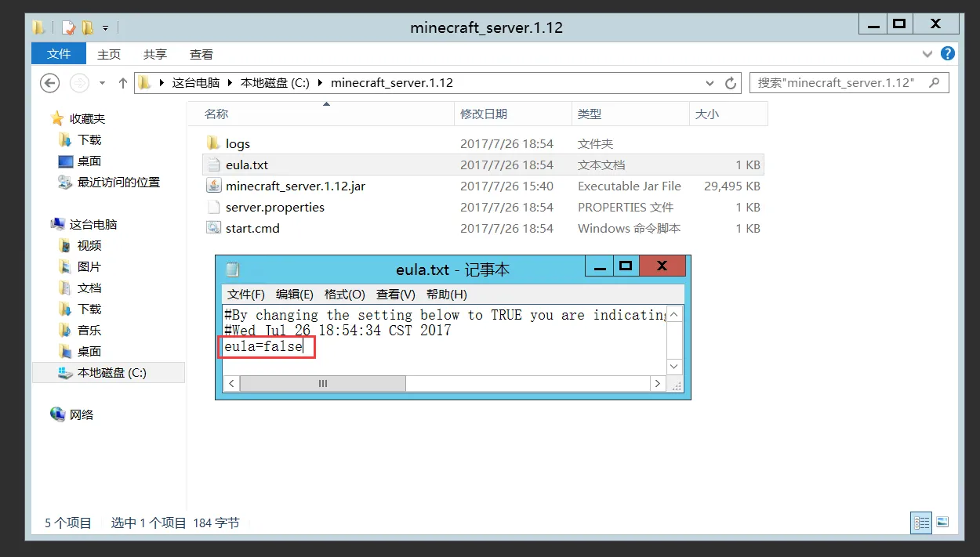Screen dimensions: 980x557
Task: Click the Back navigation arrow
Action: pos(50,82)
